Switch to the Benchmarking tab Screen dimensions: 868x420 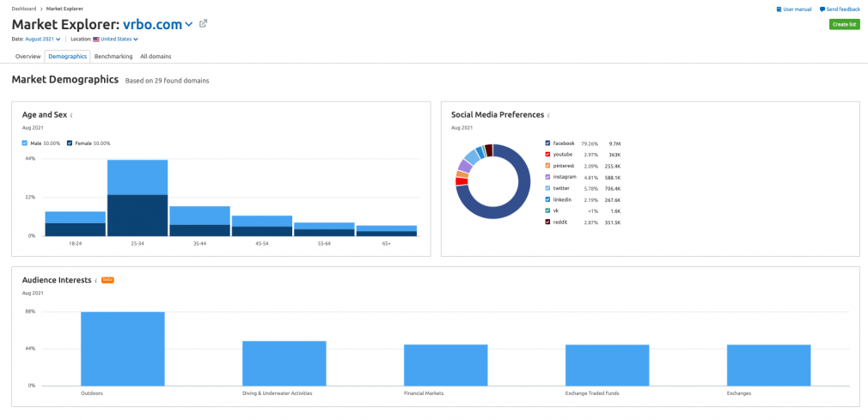pos(113,57)
